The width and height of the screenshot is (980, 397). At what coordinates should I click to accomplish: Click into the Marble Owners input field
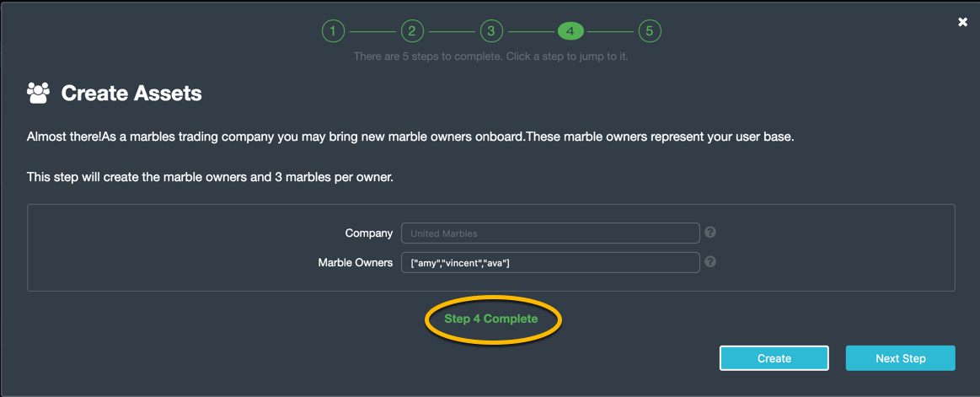point(550,263)
